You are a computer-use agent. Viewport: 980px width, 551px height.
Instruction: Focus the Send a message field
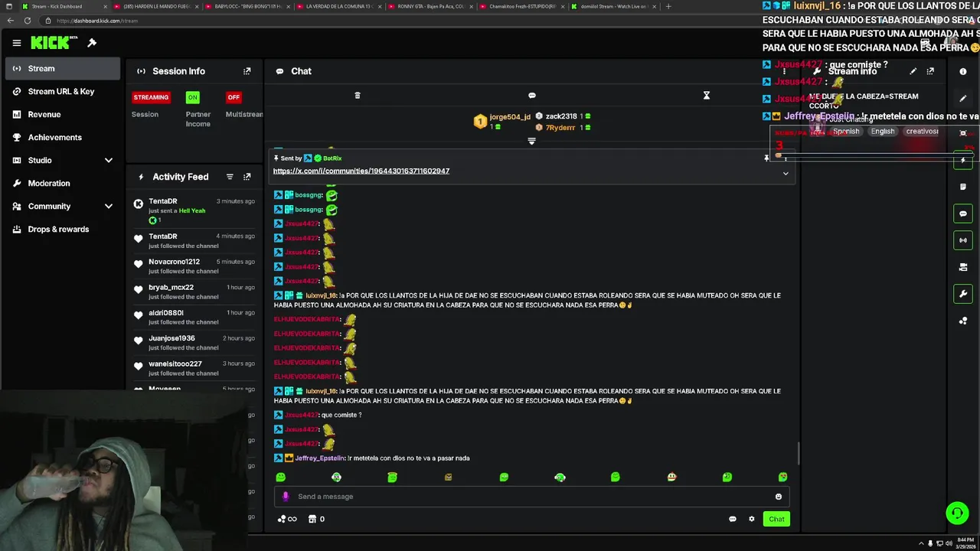531,497
